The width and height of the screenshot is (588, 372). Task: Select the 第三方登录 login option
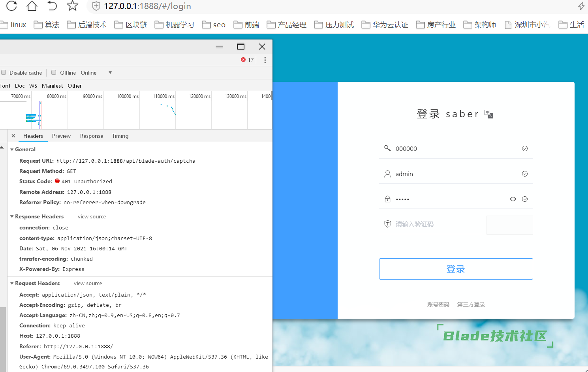pyautogui.click(x=471, y=304)
